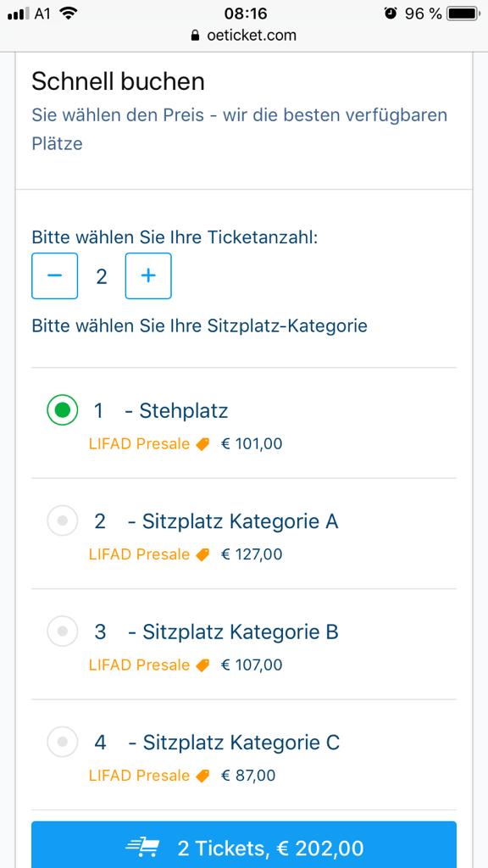Decrease ticket count with minus button

pos(54,275)
